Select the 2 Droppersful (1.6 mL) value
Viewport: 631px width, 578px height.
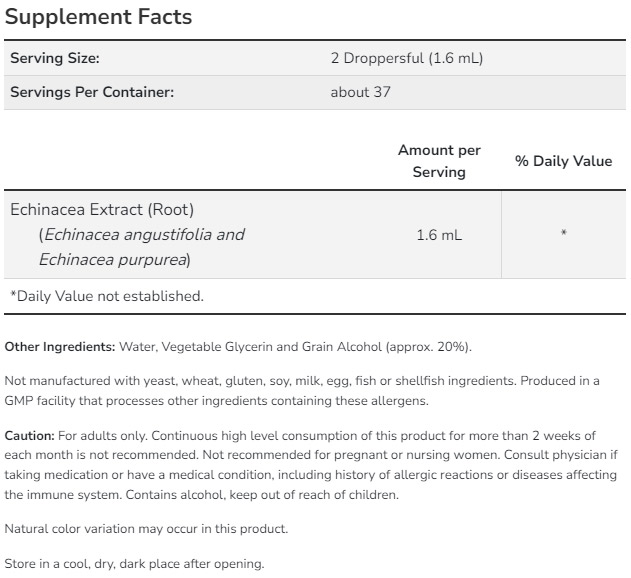point(406,58)
